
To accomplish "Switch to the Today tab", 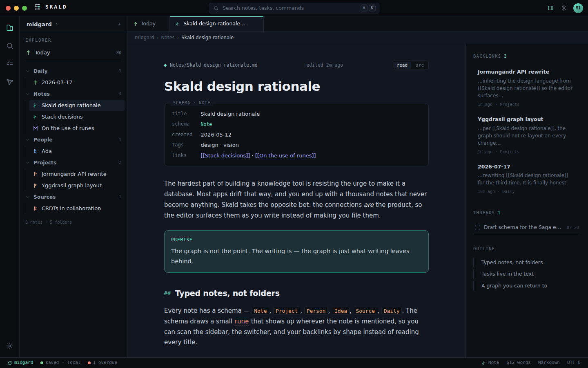I will [148, 24].
